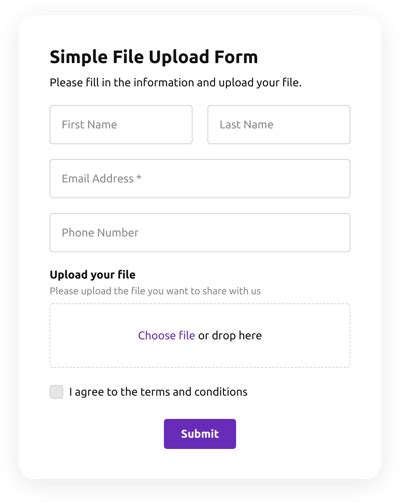Submit the upload form
The image size is (400, 503).
200,434
